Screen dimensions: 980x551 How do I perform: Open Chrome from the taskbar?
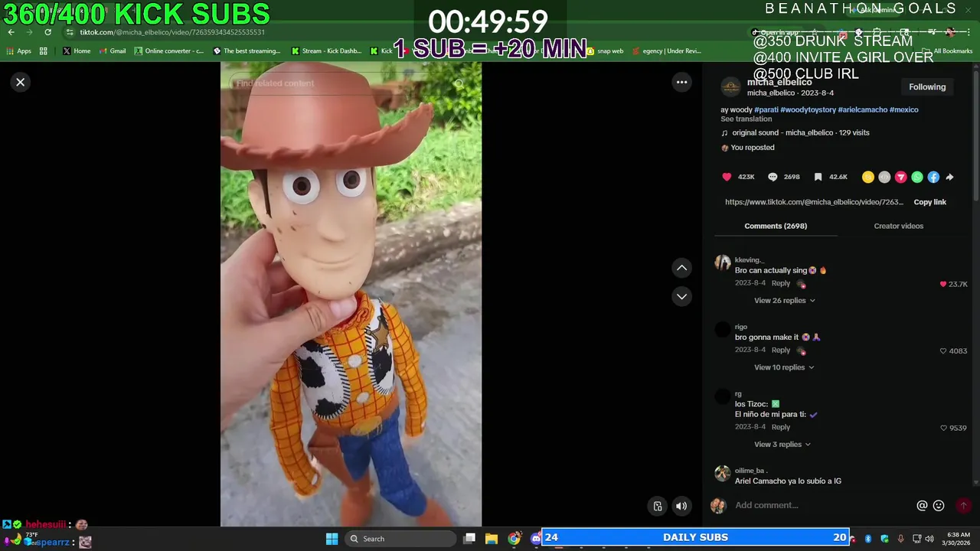pos(514,539)
